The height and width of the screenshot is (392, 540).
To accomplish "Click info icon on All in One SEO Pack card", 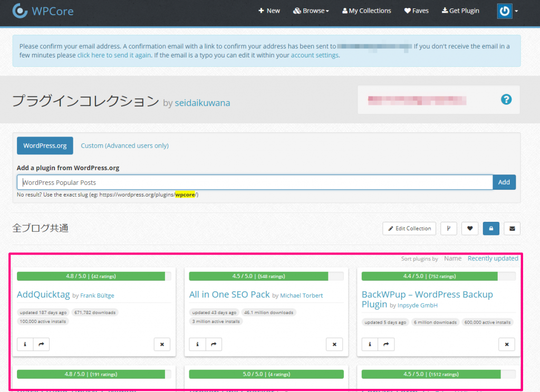I will tap(197, 344).
